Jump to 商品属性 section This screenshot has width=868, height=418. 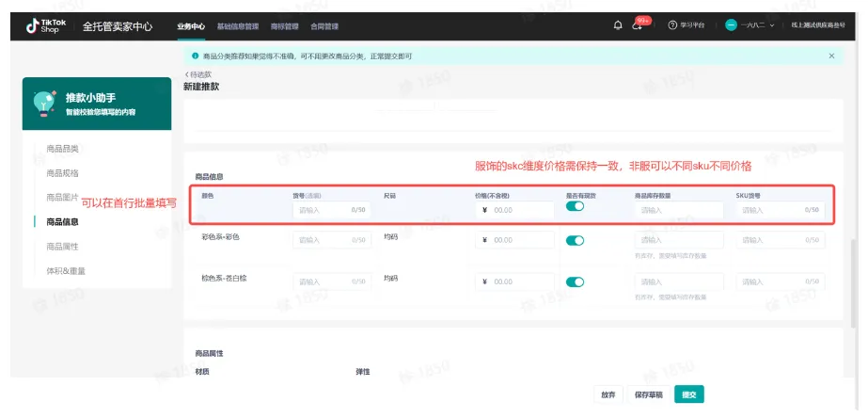point(63,246)
